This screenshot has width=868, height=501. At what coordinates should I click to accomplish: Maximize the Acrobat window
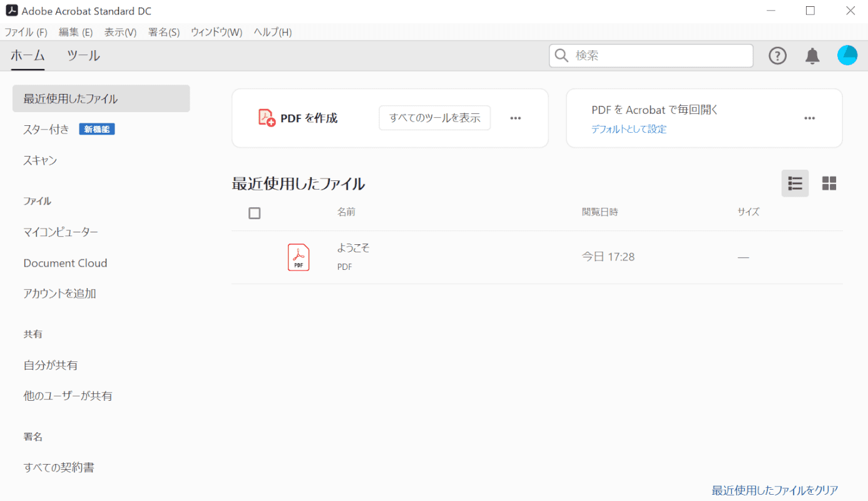pos(810,11)
